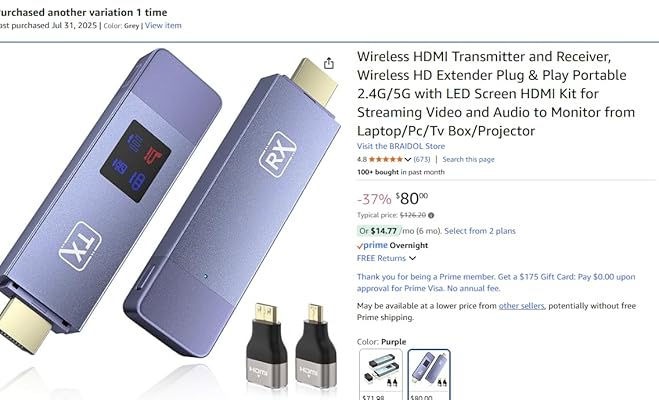Visit the BRAIDOL Store link

point(401,146)
